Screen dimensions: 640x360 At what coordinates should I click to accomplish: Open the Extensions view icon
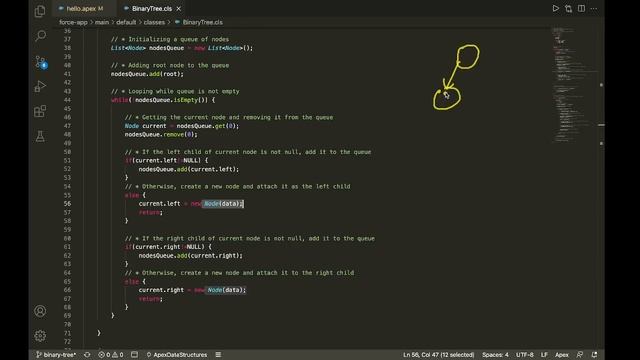[x=40, y=111]
